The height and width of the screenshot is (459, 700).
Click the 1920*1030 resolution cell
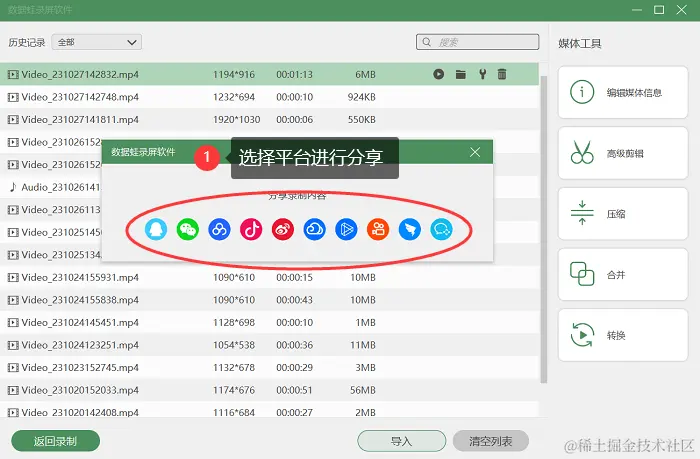pos(236,119)
